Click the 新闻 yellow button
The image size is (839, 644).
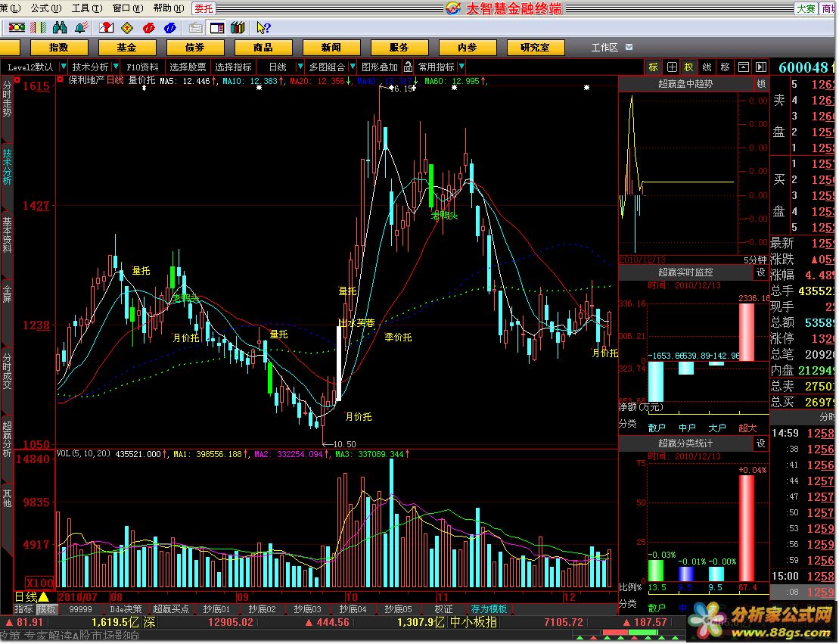[x=331, y=48]
